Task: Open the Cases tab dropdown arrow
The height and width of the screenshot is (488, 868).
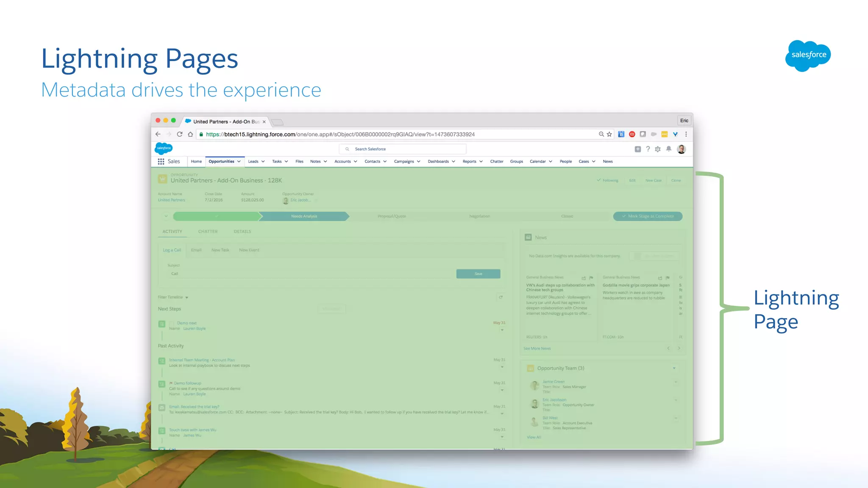Action: 593,161
